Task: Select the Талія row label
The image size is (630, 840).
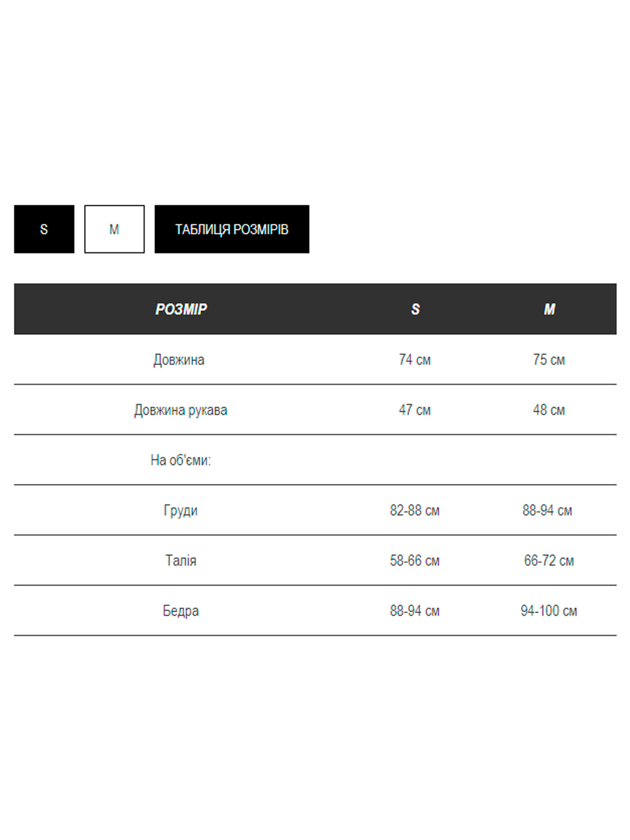Action: click(x=181, y=560)
